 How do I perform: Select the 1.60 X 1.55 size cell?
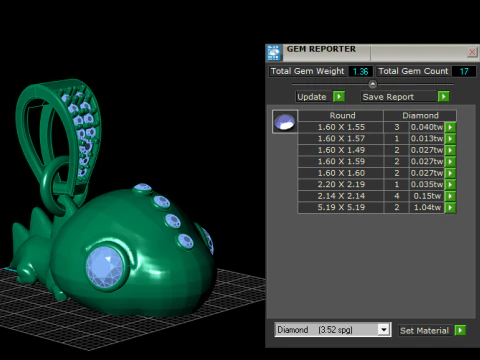point(341,127)
